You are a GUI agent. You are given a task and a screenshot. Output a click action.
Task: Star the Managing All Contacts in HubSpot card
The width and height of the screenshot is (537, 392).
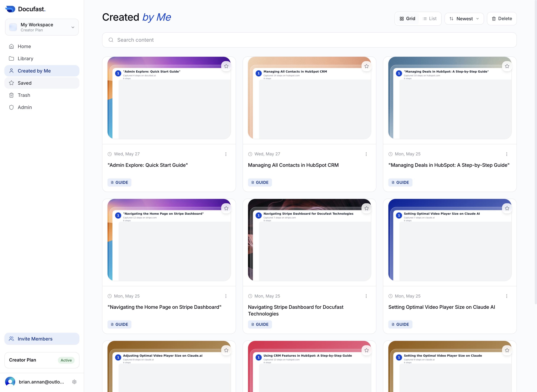tap(367, 66)
